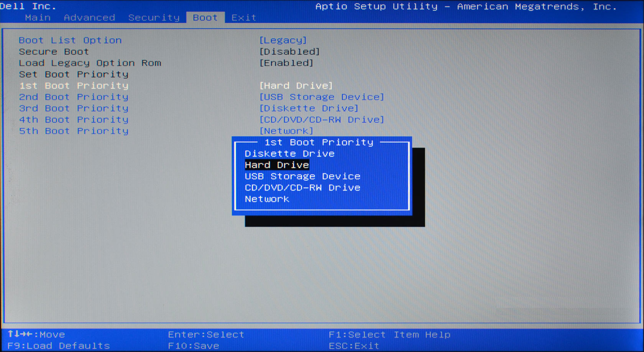The image size is (644, 352).
Task: Open the 3rd Boot Priority Diskette Drive value
Action: (309, 109)
